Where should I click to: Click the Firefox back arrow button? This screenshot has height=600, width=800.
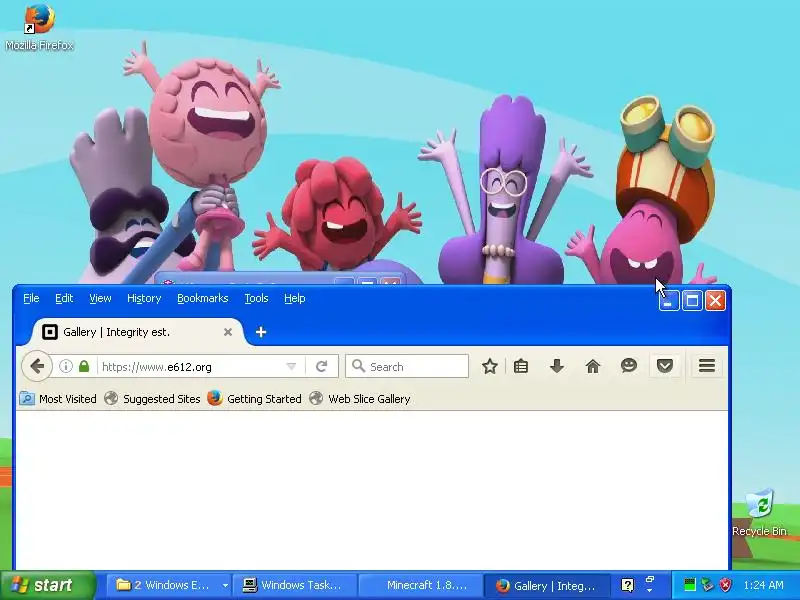(x=37, y=366)
